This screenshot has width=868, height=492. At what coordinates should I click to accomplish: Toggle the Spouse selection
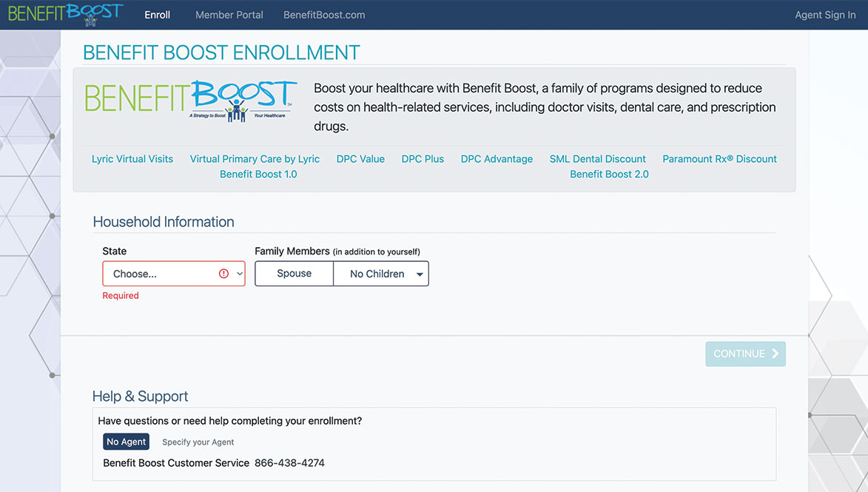294,274
